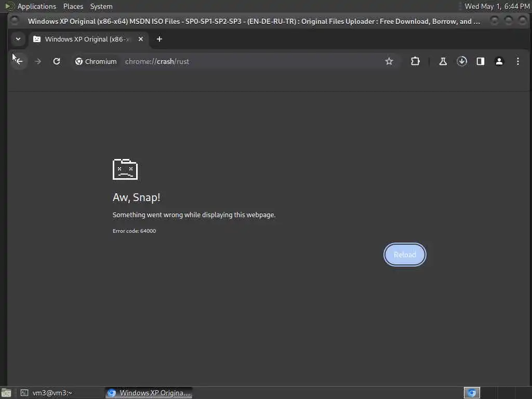Reload the page using the toolbar icon
The height and width of the screenshot is (399, 532).
tap(57, 61)
